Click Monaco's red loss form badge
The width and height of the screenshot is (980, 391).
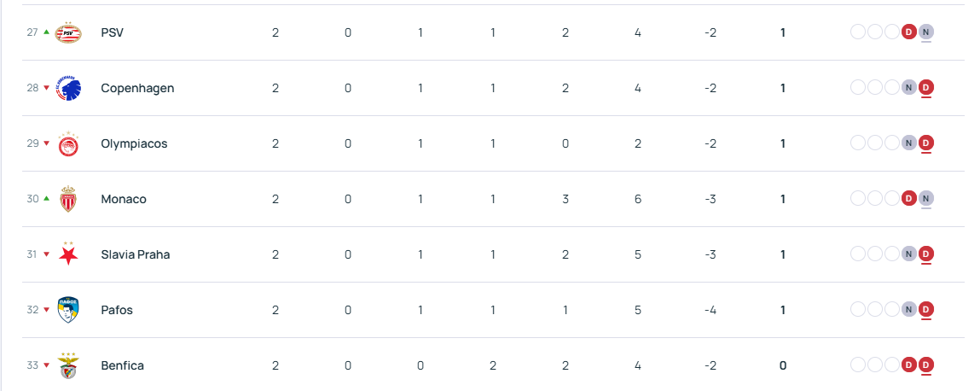pos(909,199)
